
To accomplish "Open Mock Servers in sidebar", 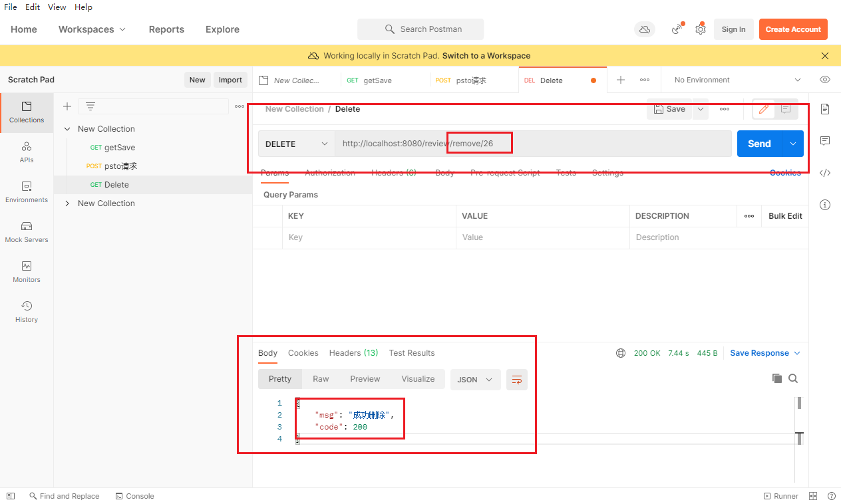I will [27, 231].
